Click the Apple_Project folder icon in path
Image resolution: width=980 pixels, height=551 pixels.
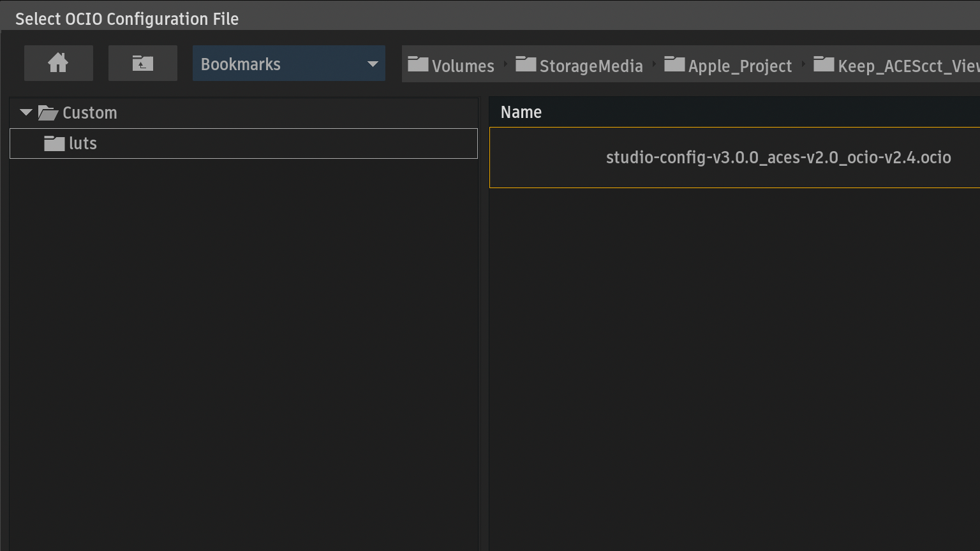click(x=674, y=64)
